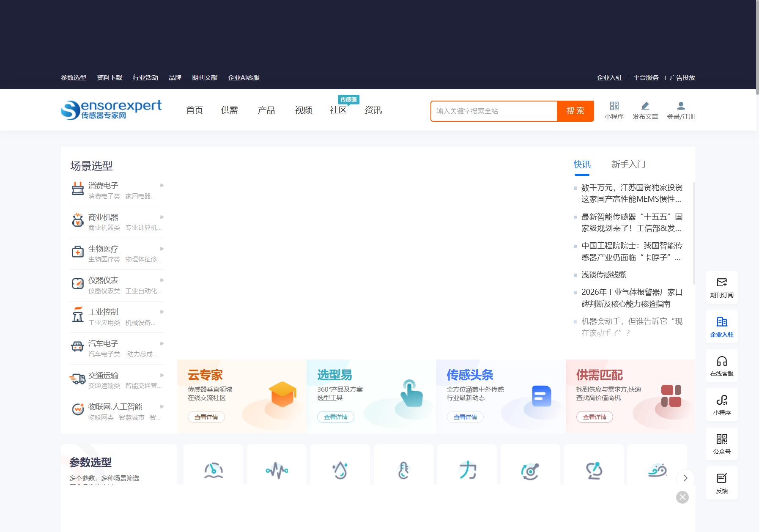Expand the 仪器仪表 submenu arrow

point(162,280)
